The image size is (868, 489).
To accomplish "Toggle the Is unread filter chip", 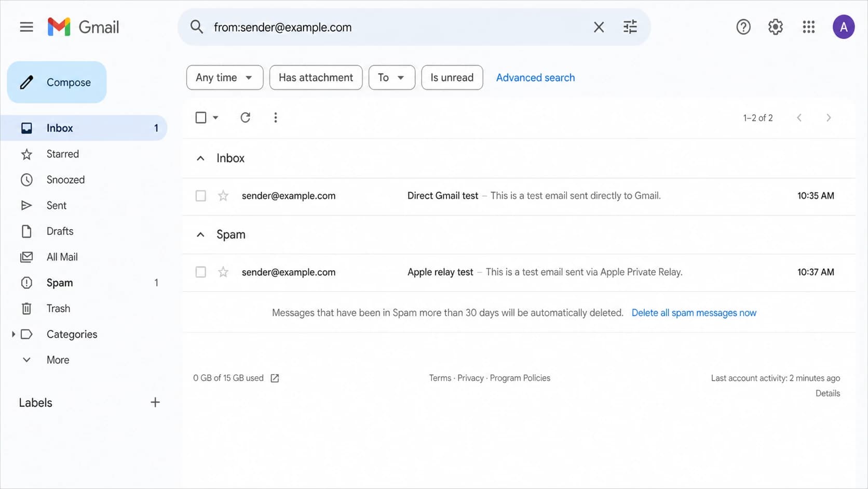I will 452,77.
